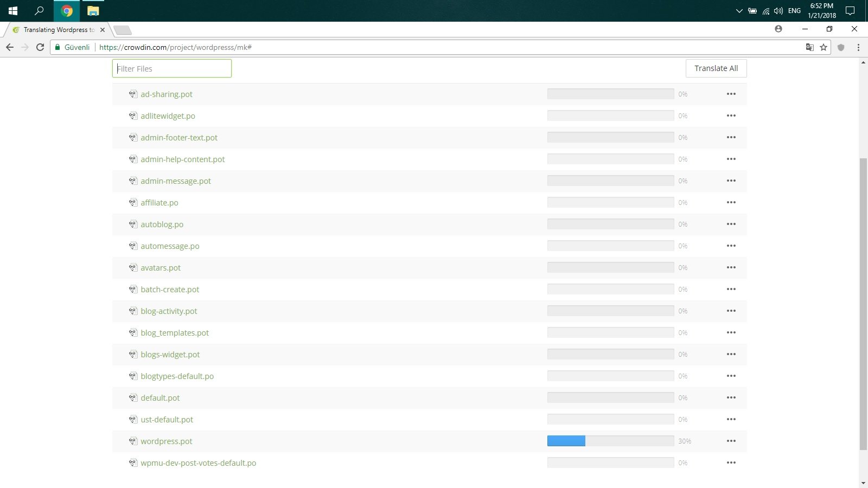Open the ellipsis menu for wpmu-dev-post-votes-default.po
Screen dimensions: 868x488
point(731,463)
